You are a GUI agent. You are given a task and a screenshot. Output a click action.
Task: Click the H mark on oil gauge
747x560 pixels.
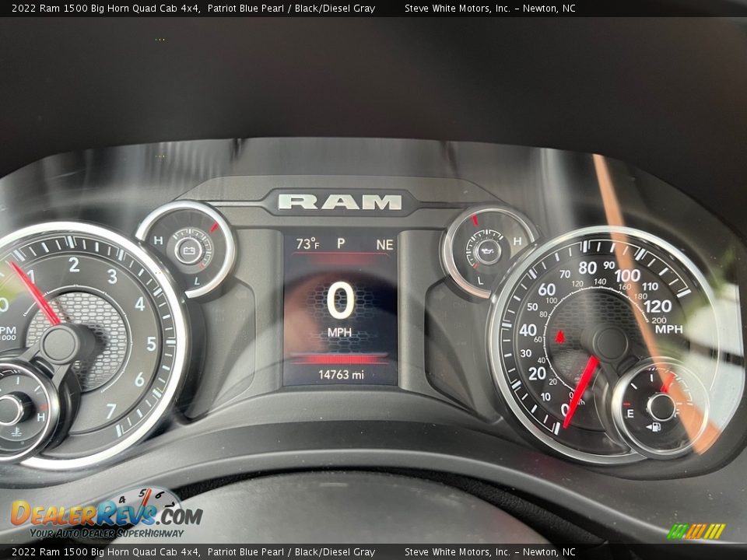tap(517, 241)
